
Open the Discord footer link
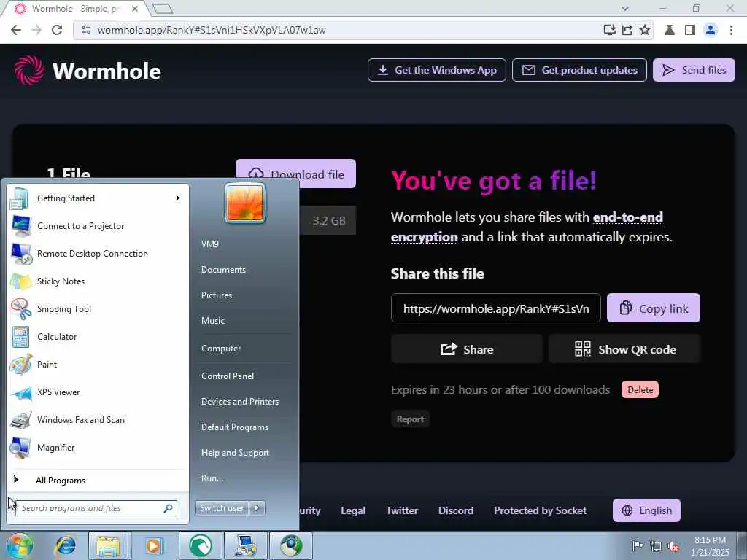click(x=456, y=510)
